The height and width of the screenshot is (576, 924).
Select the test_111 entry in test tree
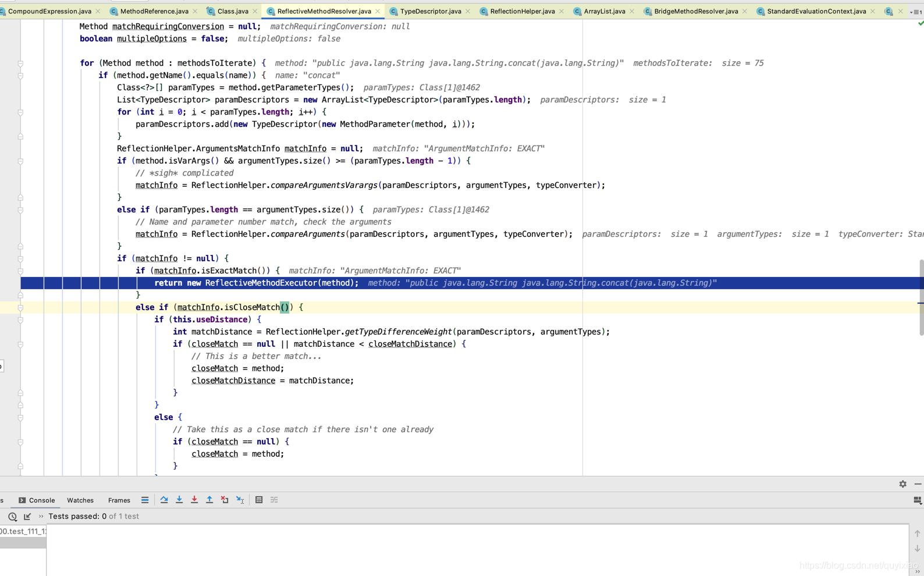pos(23,531)
